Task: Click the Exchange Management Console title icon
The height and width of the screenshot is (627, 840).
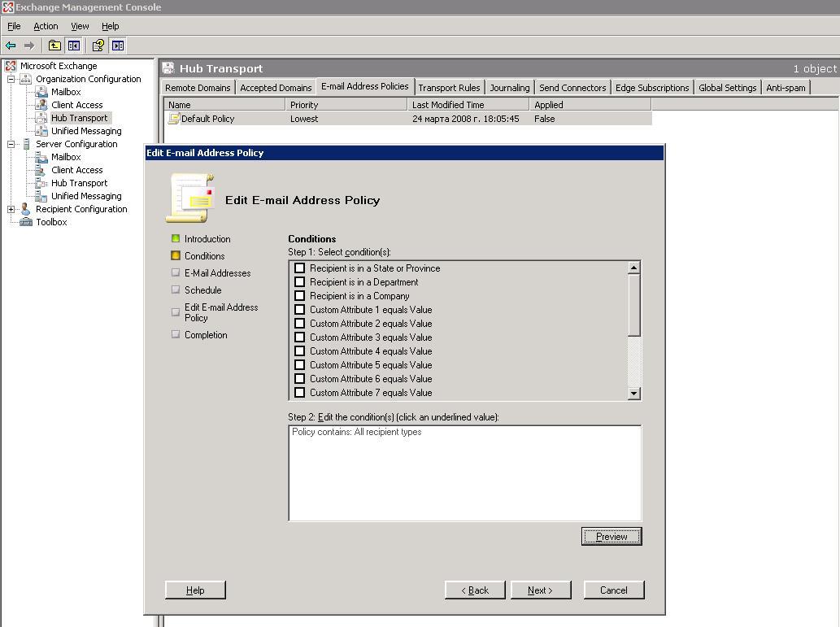Action: [7, 7]
